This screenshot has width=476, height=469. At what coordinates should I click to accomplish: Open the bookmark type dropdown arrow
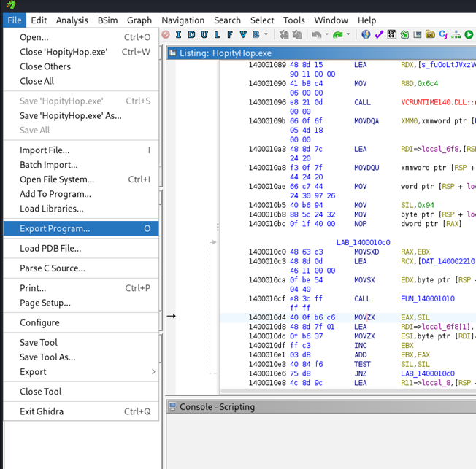pyautogui.click(x=266, y=34)
